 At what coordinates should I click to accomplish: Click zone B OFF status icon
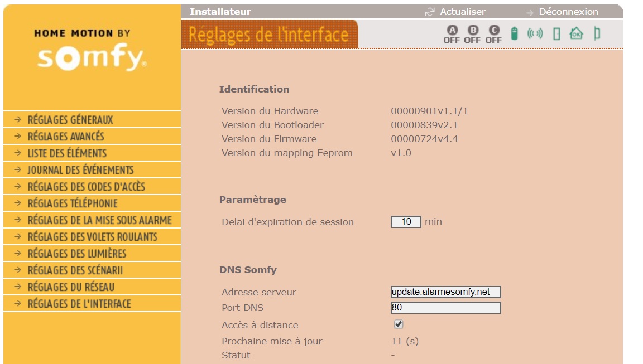(472, 35)
